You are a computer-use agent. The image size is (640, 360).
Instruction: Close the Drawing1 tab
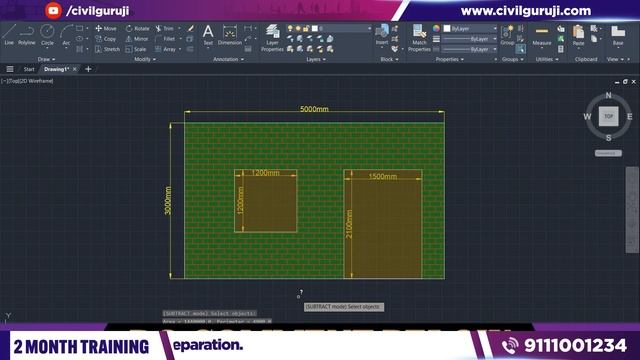pyautogui.click(x=75, y=69)
